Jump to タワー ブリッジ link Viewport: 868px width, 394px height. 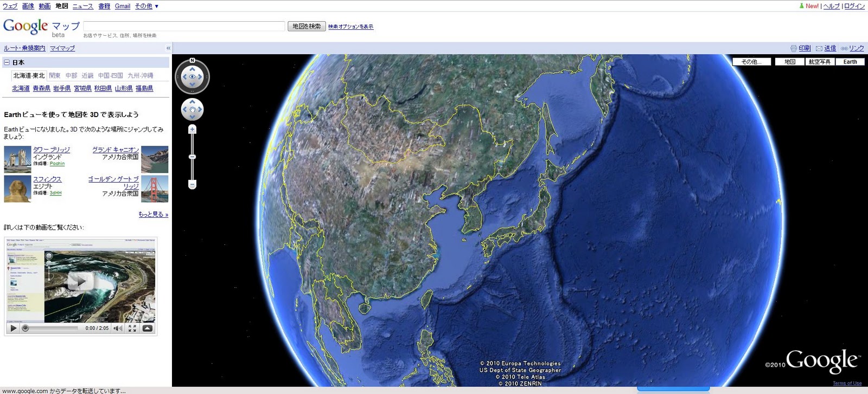tap(52, 150)
